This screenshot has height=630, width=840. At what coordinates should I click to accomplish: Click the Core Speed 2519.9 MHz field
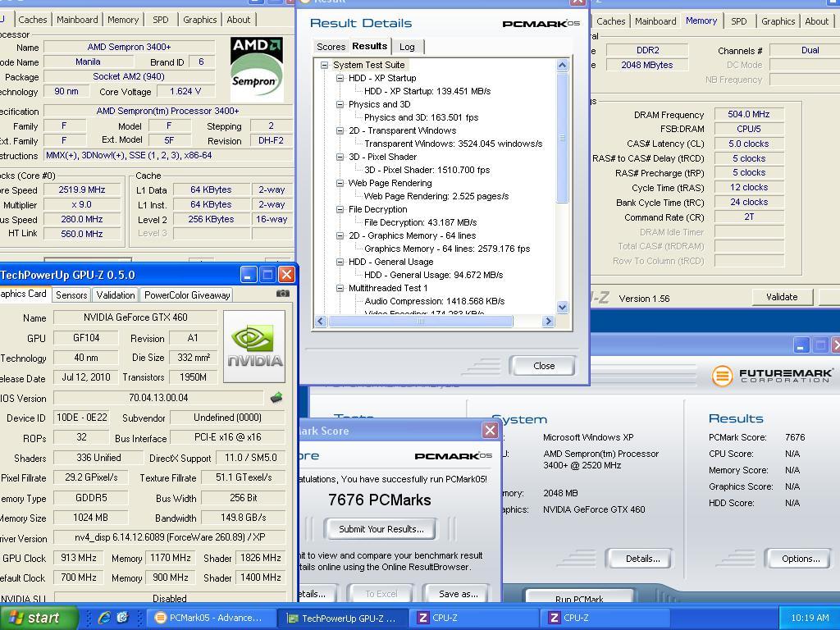pos(82,189)
